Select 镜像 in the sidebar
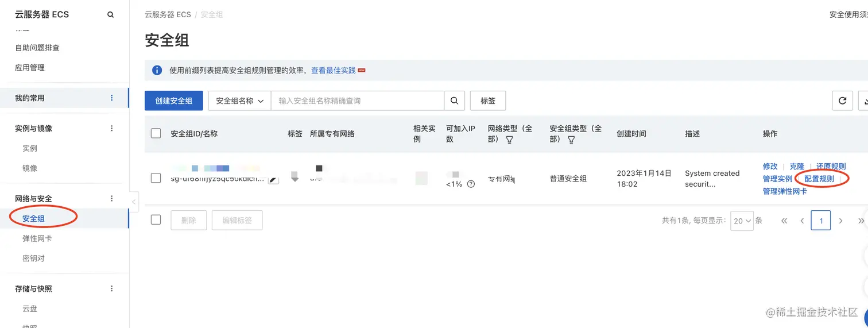This screenshot has width=868, height=328. tap(30, 168)
